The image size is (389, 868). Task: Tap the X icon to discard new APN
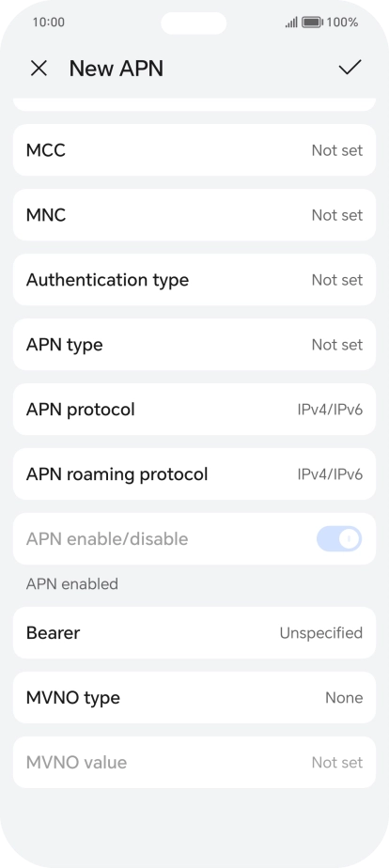point(39,69)
